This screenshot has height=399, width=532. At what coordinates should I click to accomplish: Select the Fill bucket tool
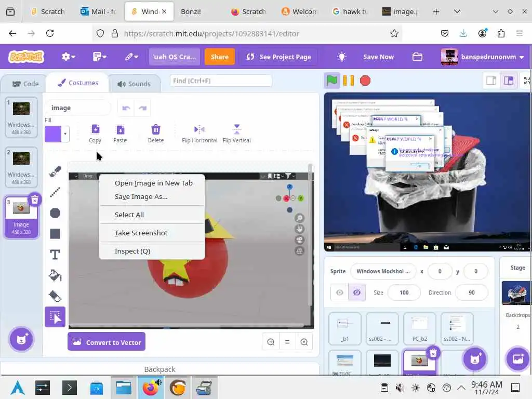click(x=55, y=275)
